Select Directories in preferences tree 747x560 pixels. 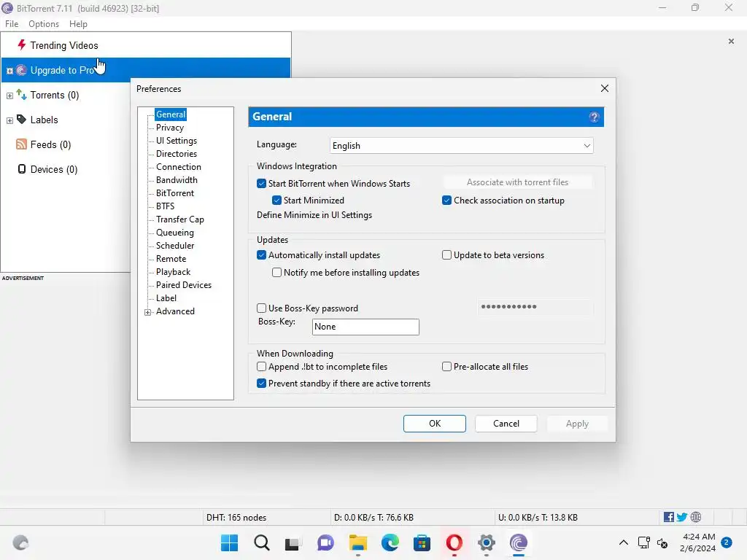[177, 153]
